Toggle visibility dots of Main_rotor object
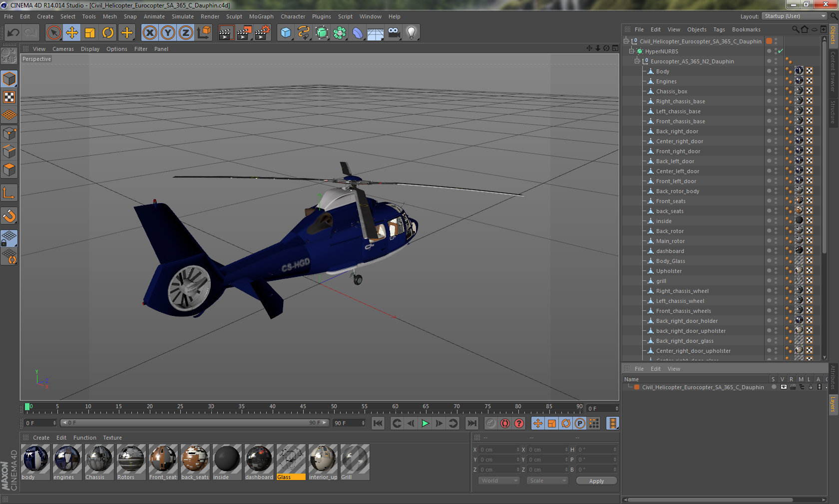The image size is (839, 504). click(776, 241)
